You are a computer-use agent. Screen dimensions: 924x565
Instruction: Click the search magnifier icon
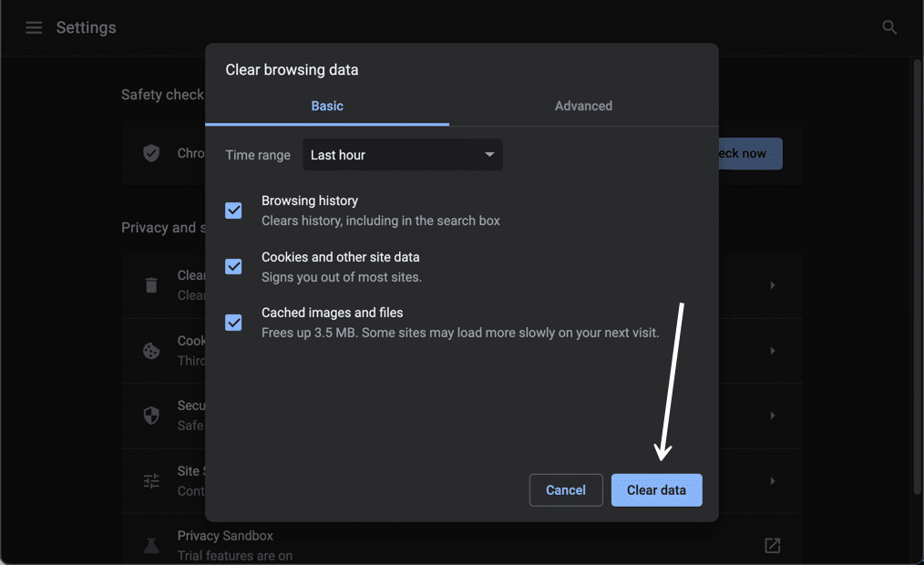[888, 27]
